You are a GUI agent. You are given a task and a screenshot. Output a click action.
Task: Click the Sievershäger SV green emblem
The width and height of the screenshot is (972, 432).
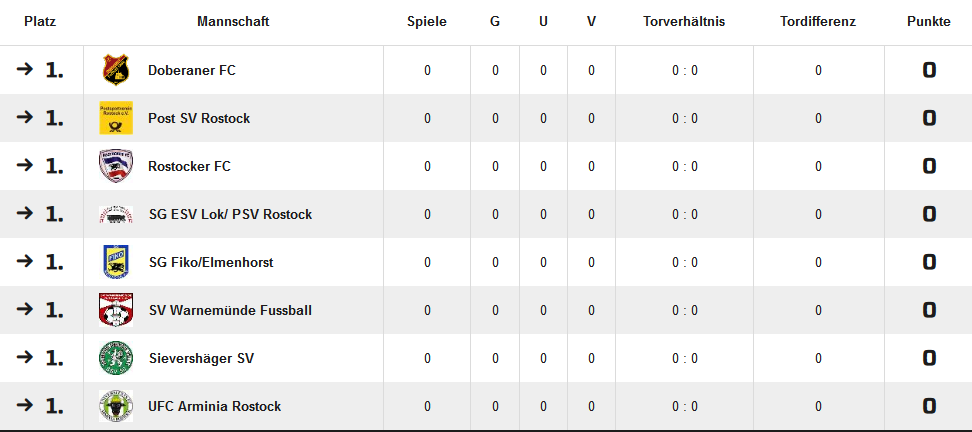(116, 358)
